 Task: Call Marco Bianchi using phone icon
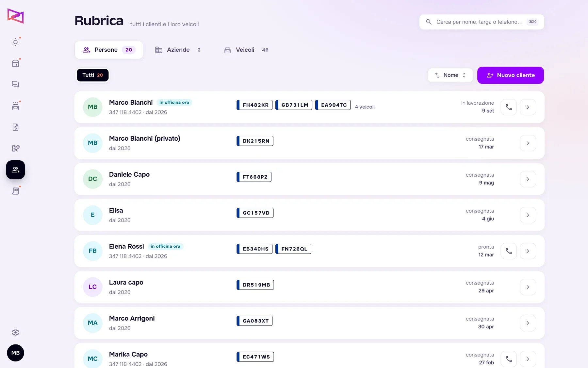tap(509, 107)
